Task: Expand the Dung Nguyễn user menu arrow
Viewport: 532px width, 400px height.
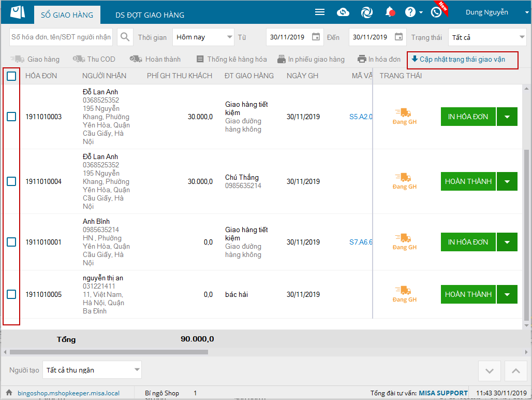Action: 527,12
